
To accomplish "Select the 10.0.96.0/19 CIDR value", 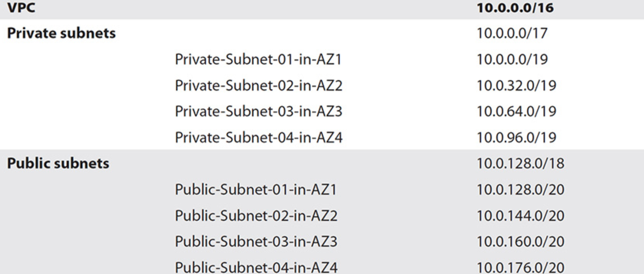I will pyautogui.click(x=516, y=138).
